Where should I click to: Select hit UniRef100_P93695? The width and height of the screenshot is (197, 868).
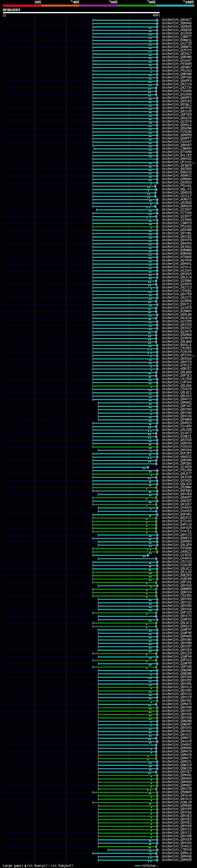coord(177,64)
